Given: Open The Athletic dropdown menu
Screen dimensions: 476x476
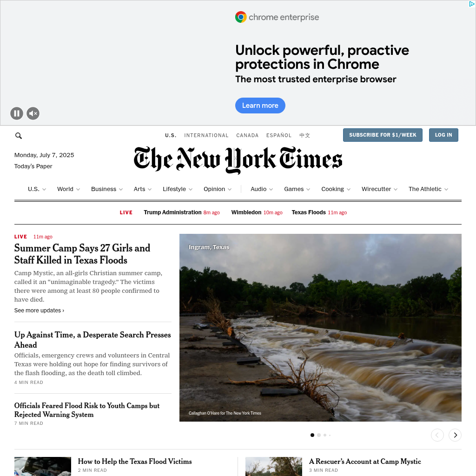Looking at the screenshot, I should [x=428, y=189].
